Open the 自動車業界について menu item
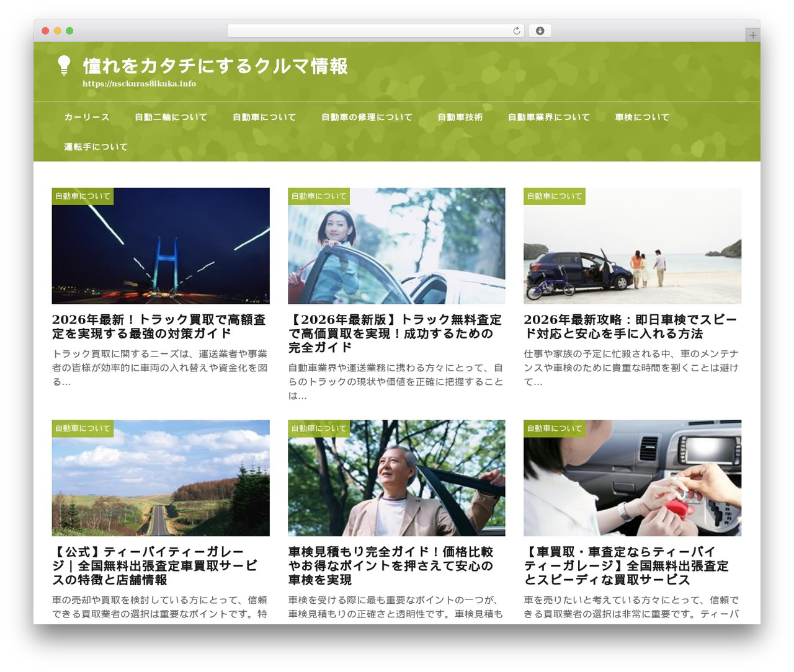The width and height of the screenshot is (794, 672). coord(549,117)
